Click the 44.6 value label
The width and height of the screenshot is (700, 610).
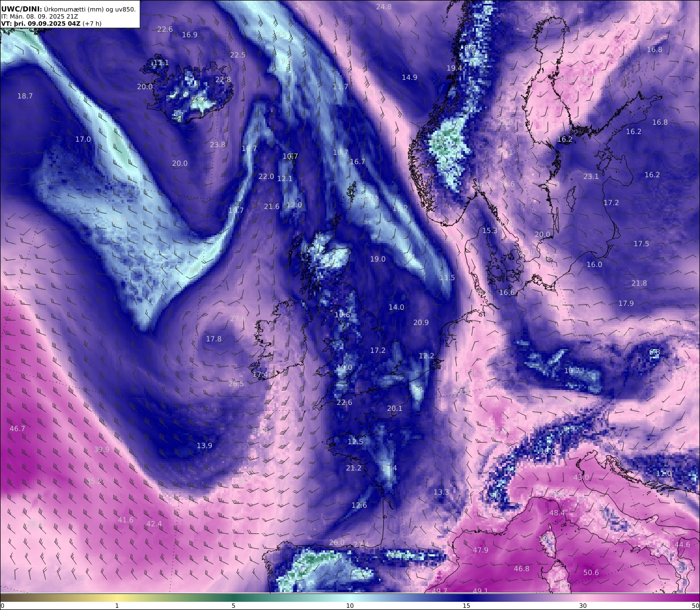tap(682, 544)
